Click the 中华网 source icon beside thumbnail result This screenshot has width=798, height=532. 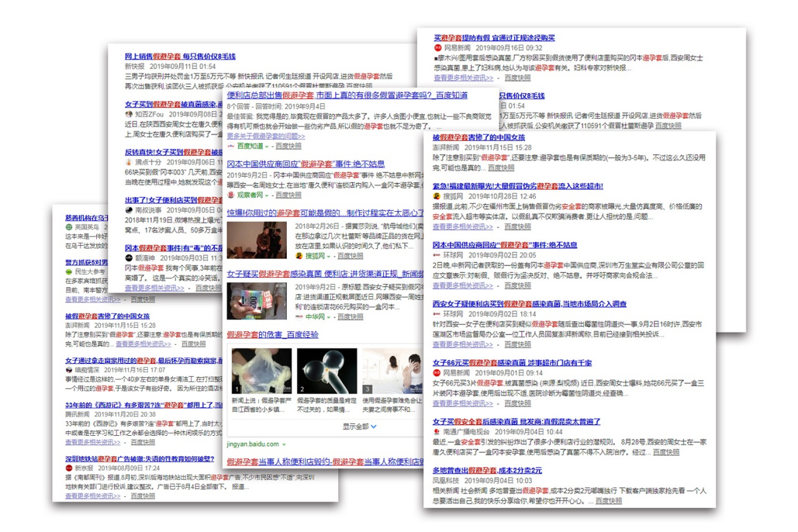pos(299,317)
